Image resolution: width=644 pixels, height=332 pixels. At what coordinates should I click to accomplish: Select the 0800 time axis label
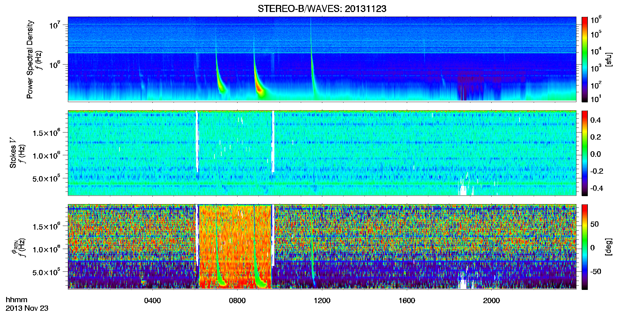[237, 301]
